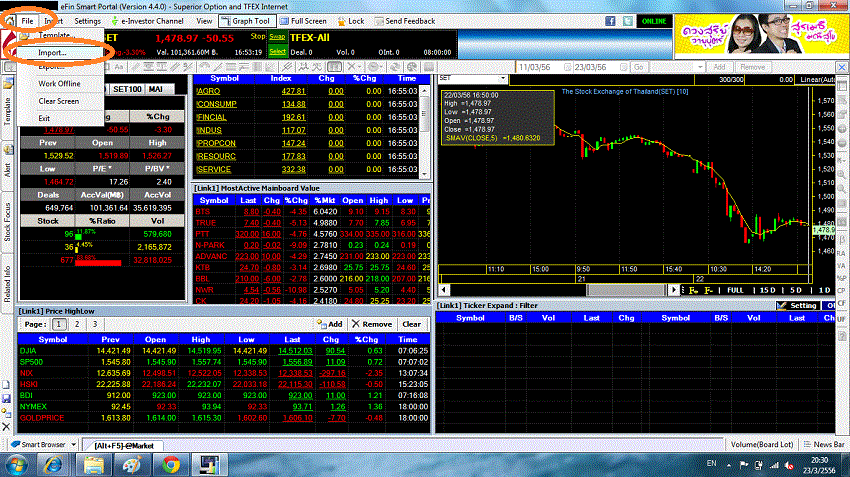Click the Select button under Swap

click(x=277, y=51)
